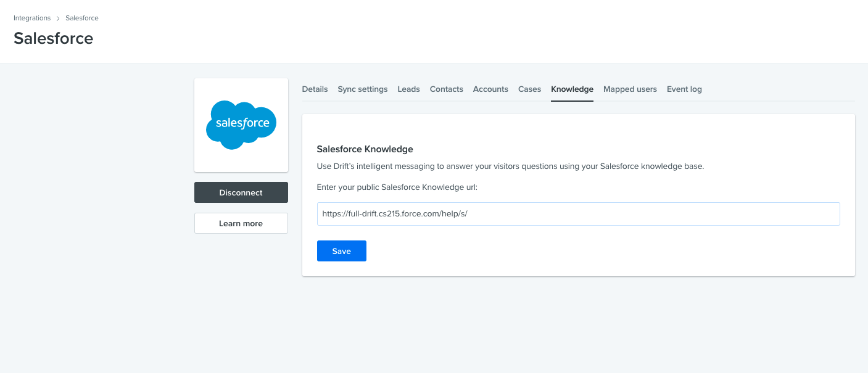Click the Salesforce page title

click(54, 38)
